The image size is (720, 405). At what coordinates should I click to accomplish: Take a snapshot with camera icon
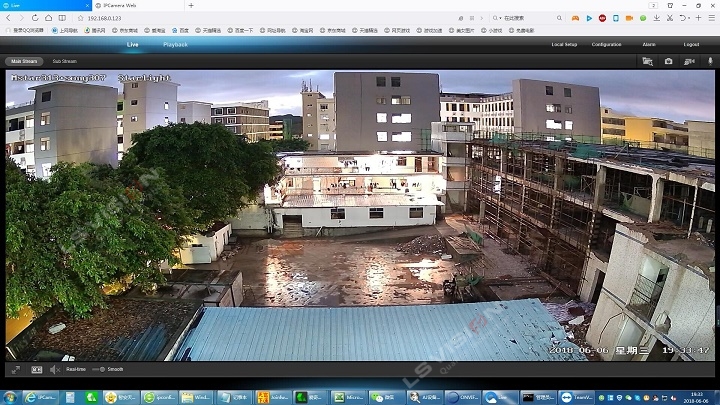click(669, 61)
